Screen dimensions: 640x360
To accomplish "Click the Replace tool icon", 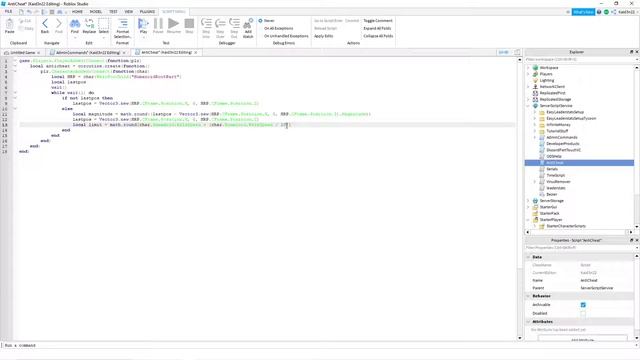I will [89, 25].
